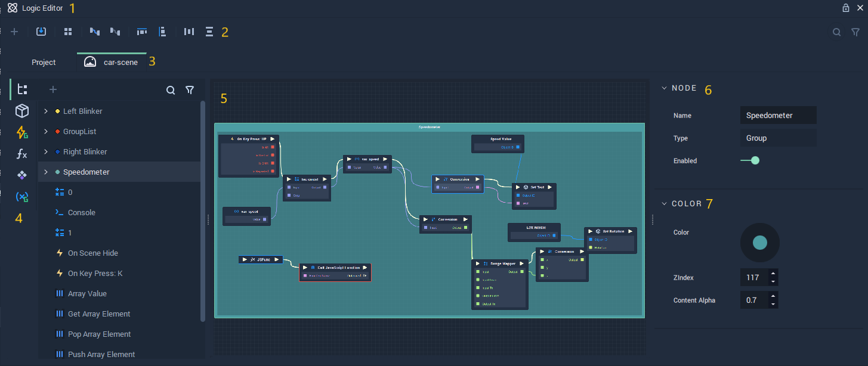
Task: Select the hierarchy tree icon in the sidebar
Action: coord(22,89)
